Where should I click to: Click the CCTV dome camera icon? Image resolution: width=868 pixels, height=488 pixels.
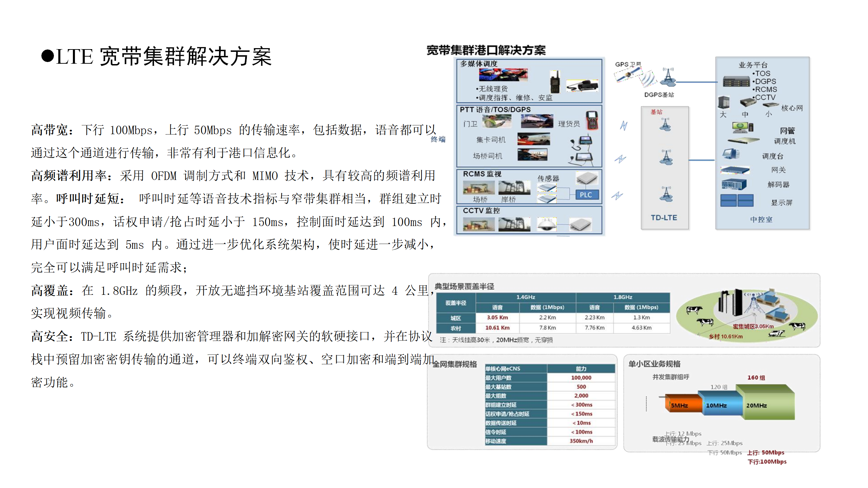(547, 224)
